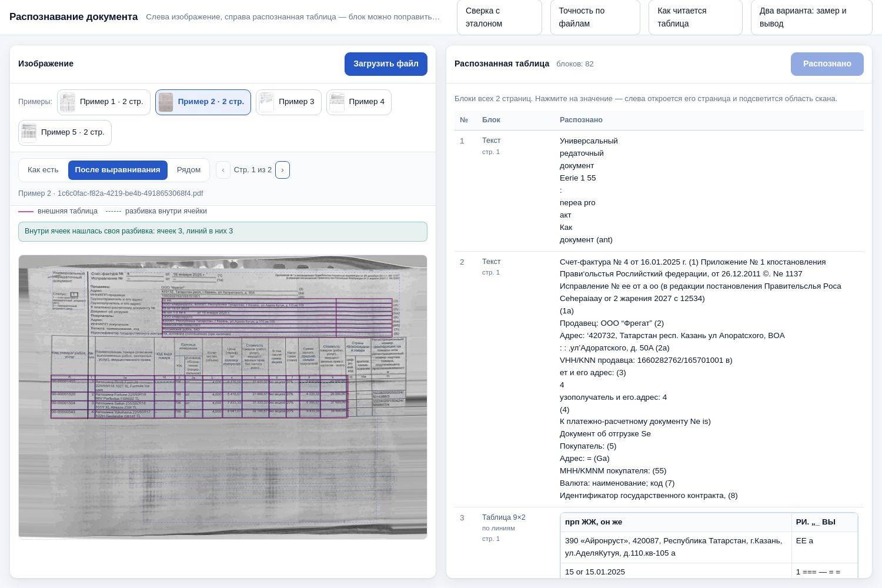Open Два варианта: замер и вывод
The width and height of the screenshot is (882, 588).
point(811,17)
